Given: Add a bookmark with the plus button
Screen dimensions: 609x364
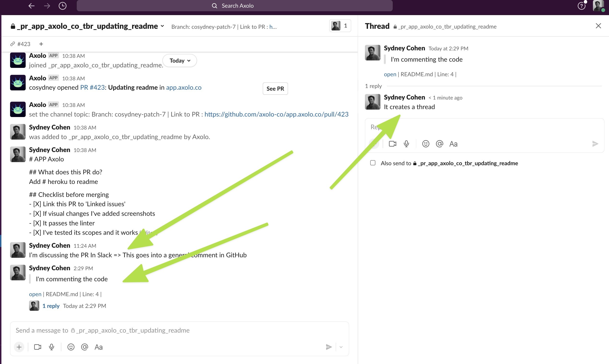Looking at the screenshot, I should click(x=41, y=44).
